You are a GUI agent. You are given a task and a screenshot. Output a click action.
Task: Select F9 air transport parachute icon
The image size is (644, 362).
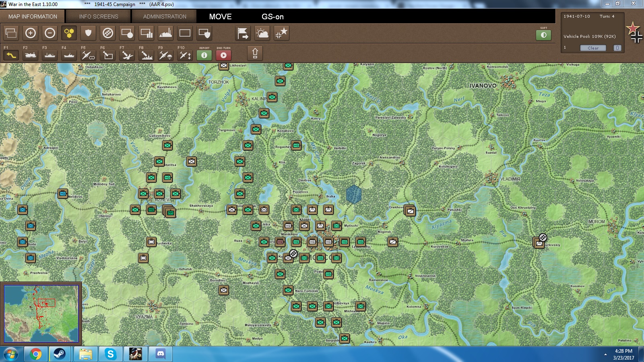166,55
